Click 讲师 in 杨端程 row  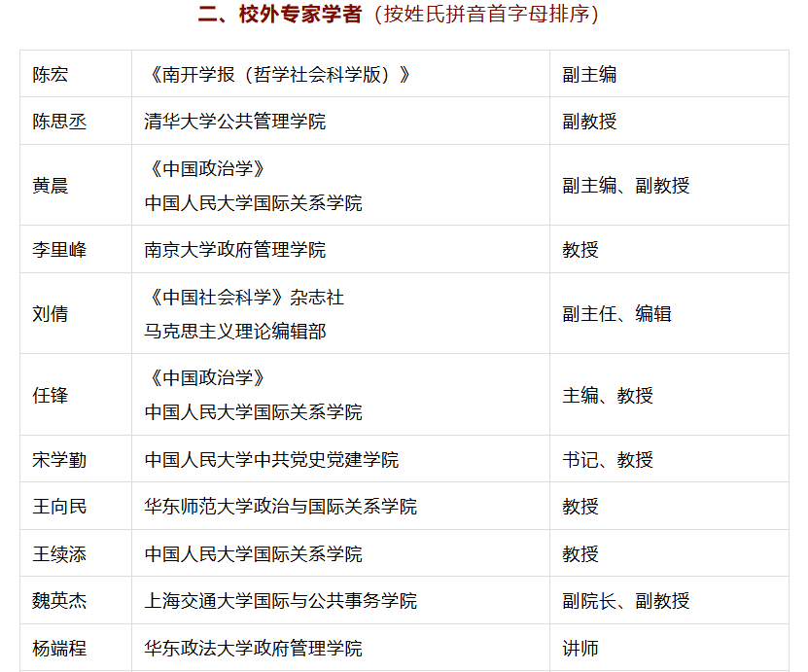pyautogui.click(x=580, y=649)
